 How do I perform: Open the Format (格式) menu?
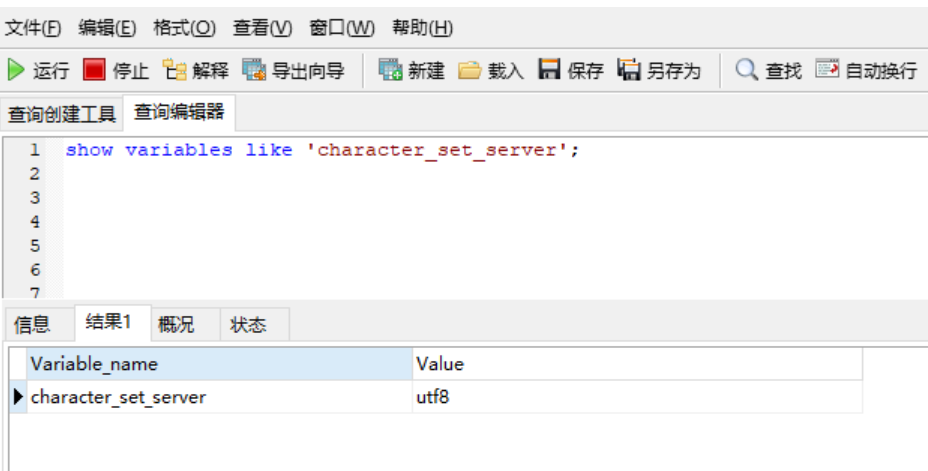pyautogui.click(x=184, y=27)
